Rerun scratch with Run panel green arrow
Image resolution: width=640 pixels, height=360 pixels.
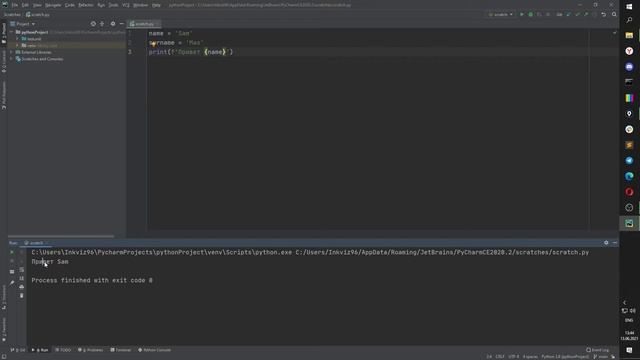[12, 252]
